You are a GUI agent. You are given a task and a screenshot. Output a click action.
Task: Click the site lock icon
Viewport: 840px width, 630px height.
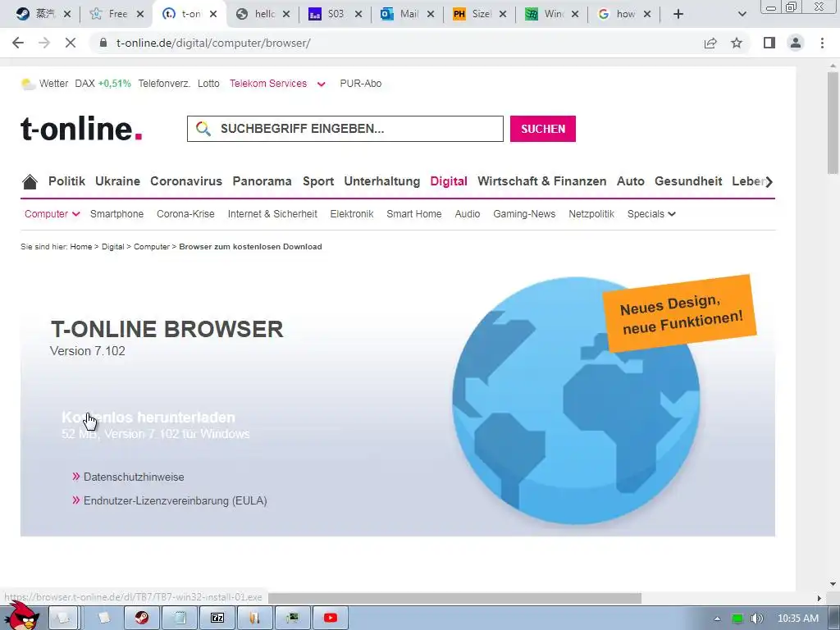coord(103,43)
